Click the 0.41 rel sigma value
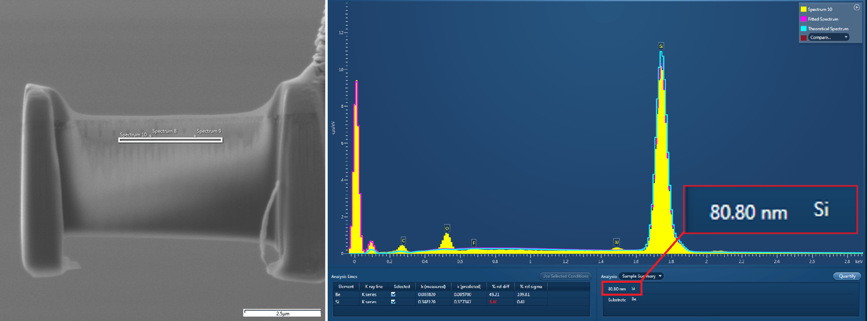This screenshot has width=868, height=321. pyautogui.click(x=521, y=302)
